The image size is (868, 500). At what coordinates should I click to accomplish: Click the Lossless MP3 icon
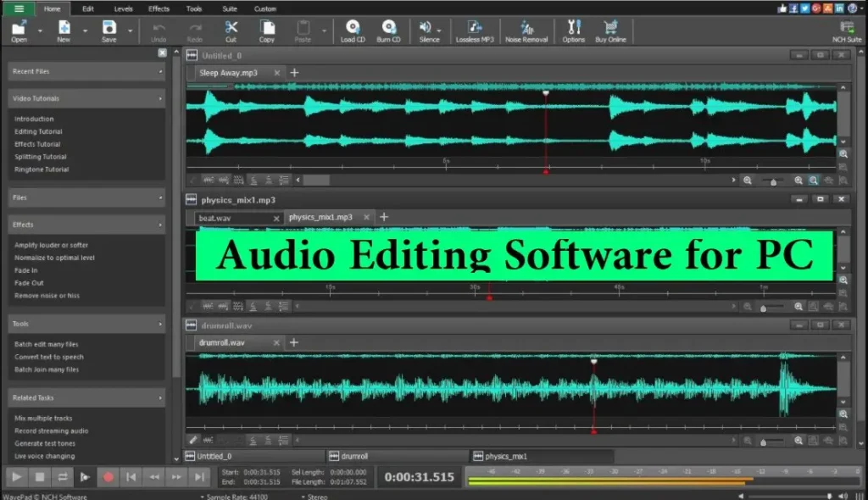click(475, 28)
